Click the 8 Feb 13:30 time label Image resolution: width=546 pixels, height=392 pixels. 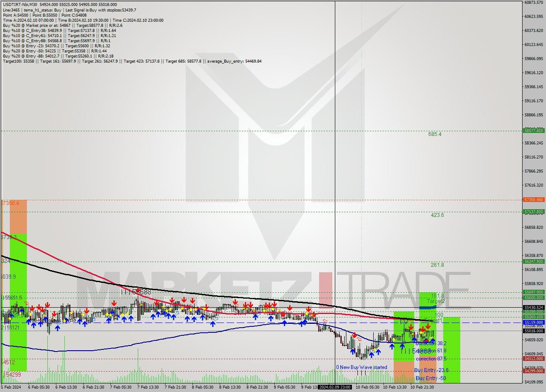click(x=230, y=387)
